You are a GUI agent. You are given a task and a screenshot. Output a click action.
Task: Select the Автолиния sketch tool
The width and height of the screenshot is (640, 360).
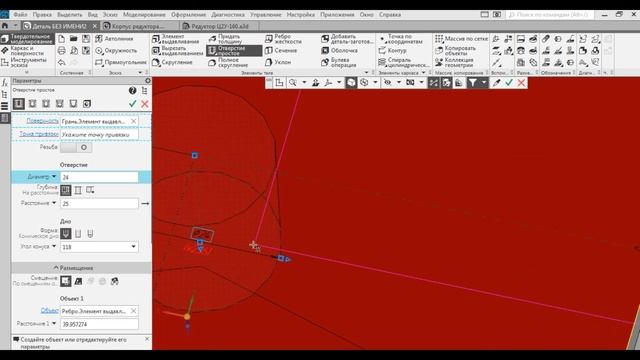click(x=114, y=39)
